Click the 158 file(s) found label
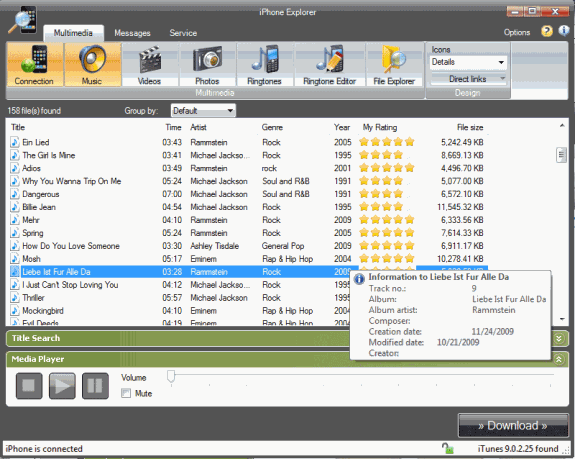Image resolution: width=575 pixels, height=459 pixels. pos(34,110)
